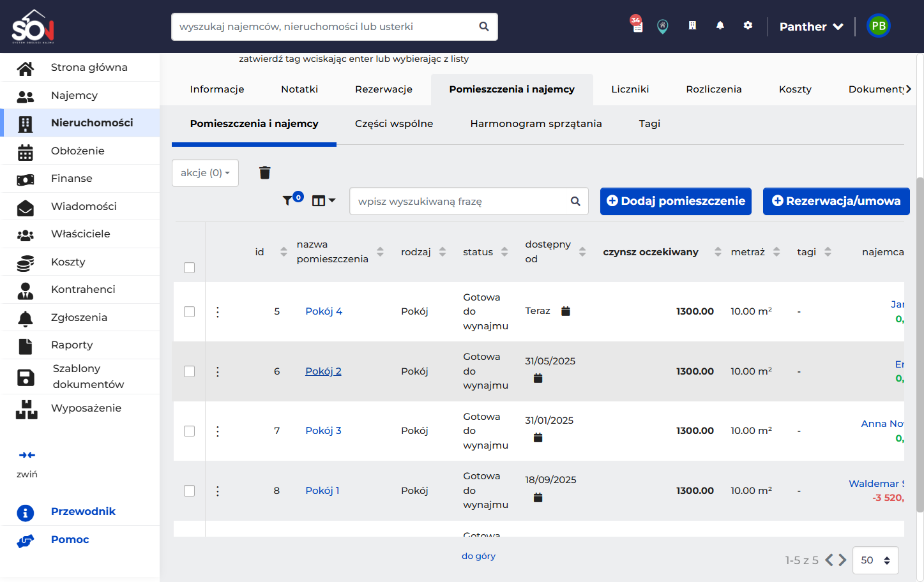Open the filter funnel icon
924x582 pixels.
[288, 200]
